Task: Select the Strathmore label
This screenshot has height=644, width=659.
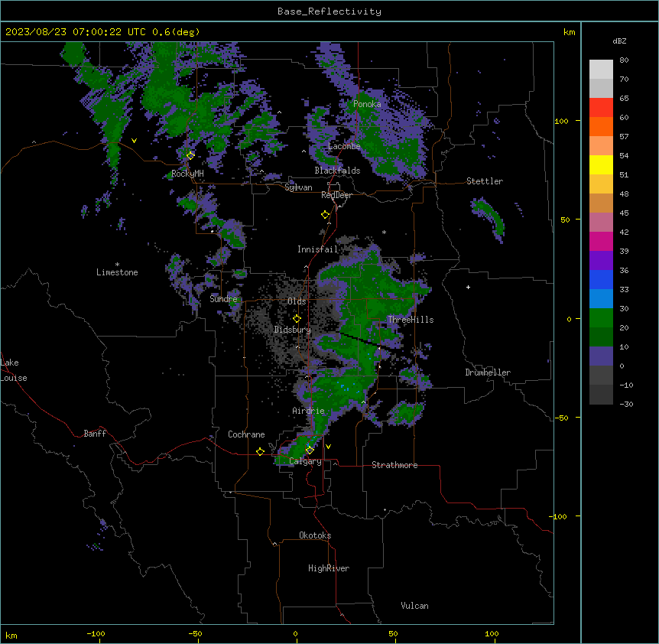Action: [x=394, y=465]
